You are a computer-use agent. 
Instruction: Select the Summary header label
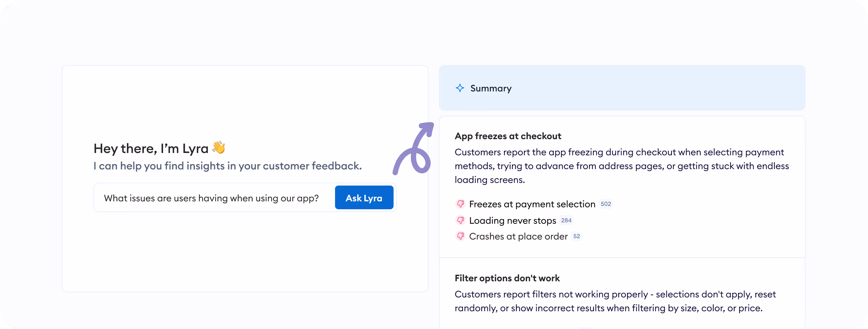[491, 88]
